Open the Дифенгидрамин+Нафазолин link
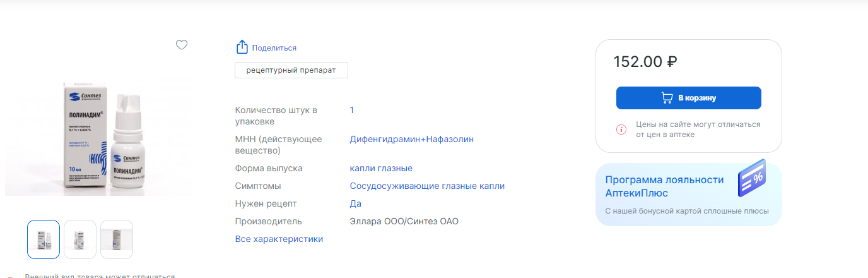Viewport: 868px width, 278px height. [412, 139]
